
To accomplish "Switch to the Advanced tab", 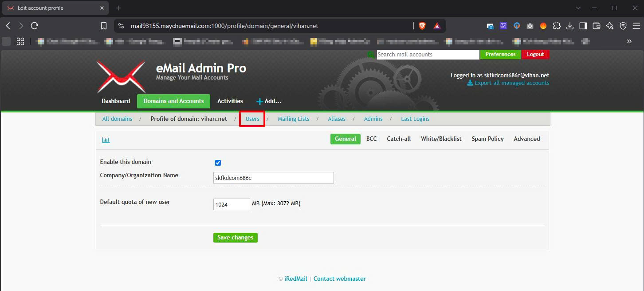I will pyautogui.click(x=527, y=139).
